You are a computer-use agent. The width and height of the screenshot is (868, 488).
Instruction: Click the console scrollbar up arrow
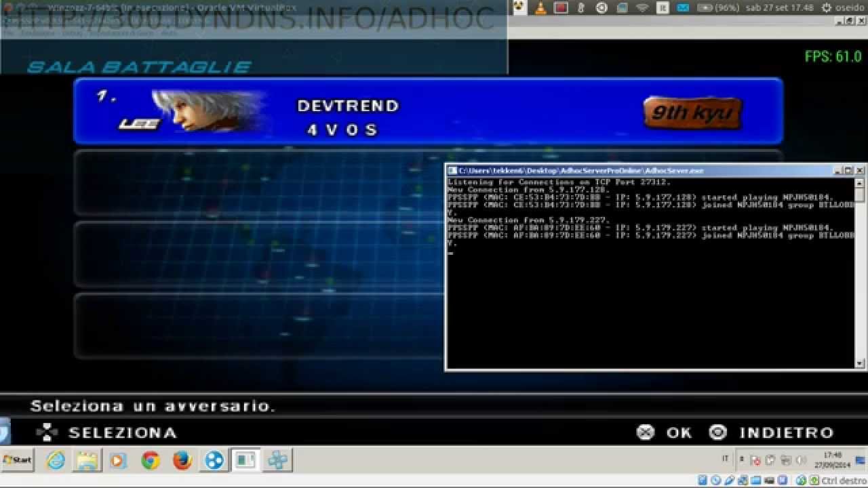click(860, 182)
